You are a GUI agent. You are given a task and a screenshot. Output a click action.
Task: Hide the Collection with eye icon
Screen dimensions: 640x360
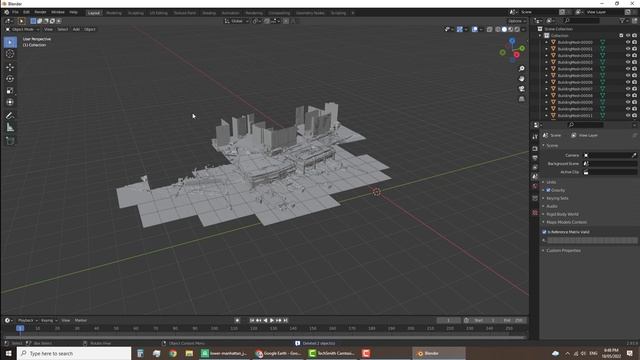[x=628, y=36]
